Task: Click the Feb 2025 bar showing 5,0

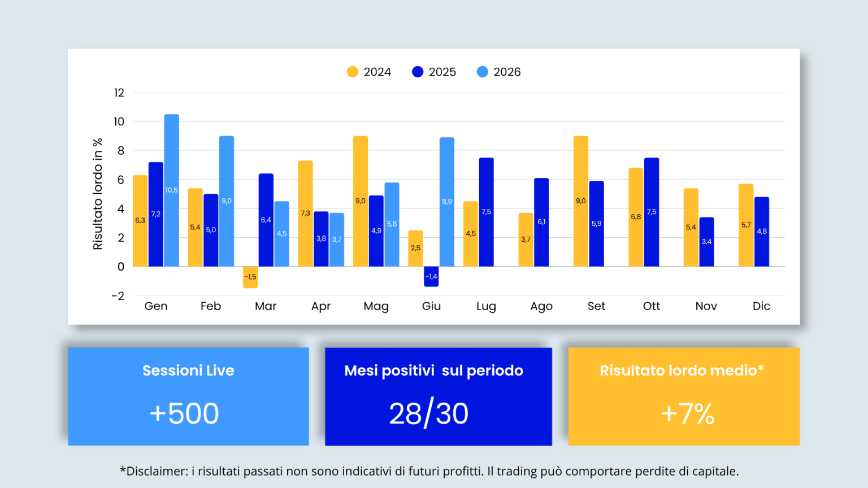Action: 211,230
